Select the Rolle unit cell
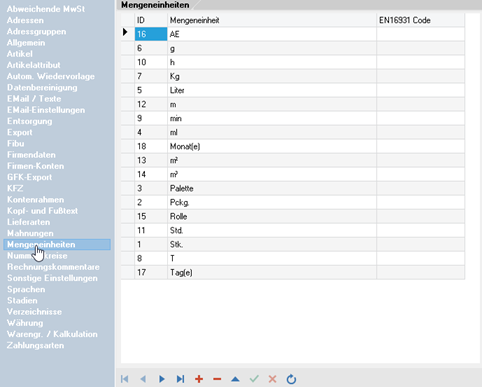 click(272, 216)
